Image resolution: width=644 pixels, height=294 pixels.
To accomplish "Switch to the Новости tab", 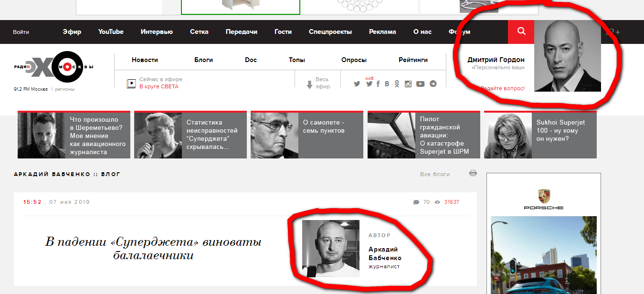I will 145,60.
